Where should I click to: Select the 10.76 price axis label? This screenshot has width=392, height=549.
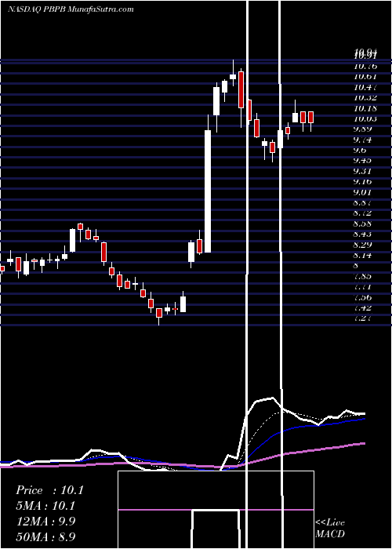tap(365, 66)
